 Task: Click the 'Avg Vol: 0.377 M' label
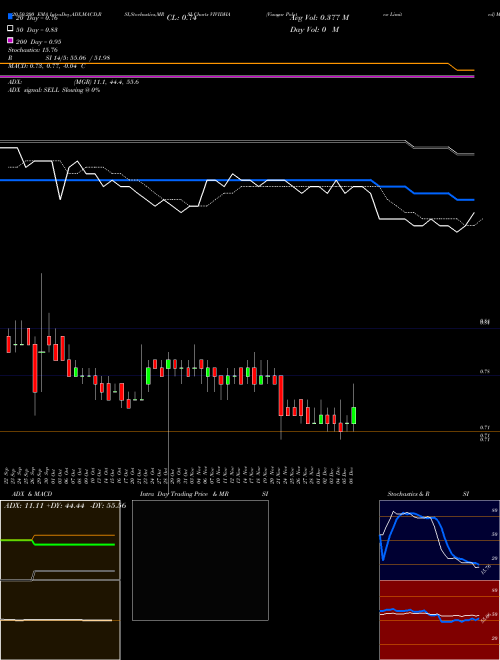coord(319,18)
